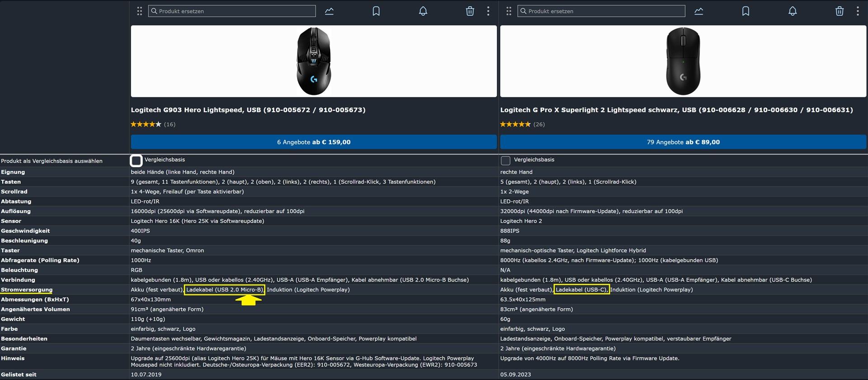Select the 'Hinweis' row label
Screen dimensions: 868x380
pyautogui.click(x=13, y=358)
